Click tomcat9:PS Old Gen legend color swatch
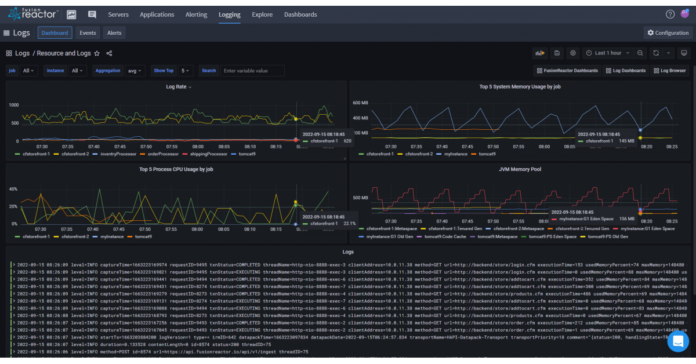Viewport: 696px width, 364px height. (x=583, y=237)
